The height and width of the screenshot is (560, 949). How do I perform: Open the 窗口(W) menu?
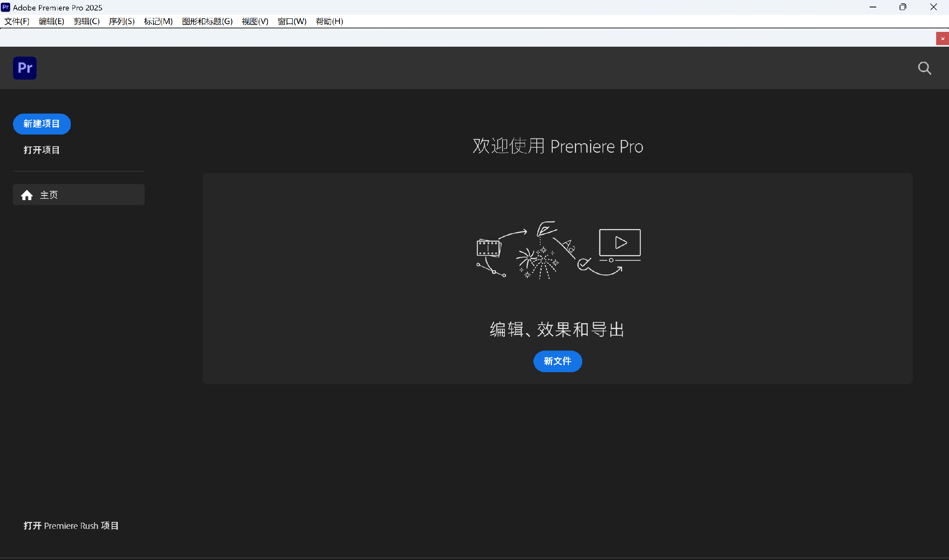[292, 21]
